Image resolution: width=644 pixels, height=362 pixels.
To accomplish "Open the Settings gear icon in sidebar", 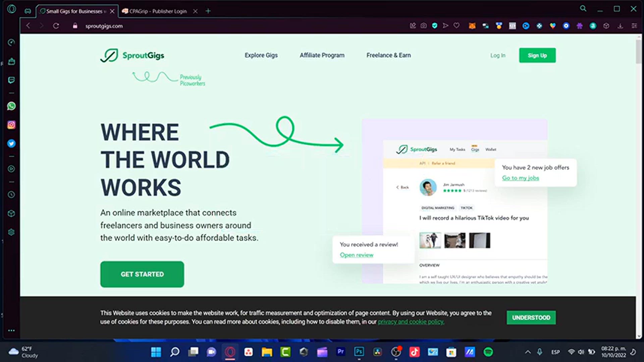I will (x=11, y=232).
